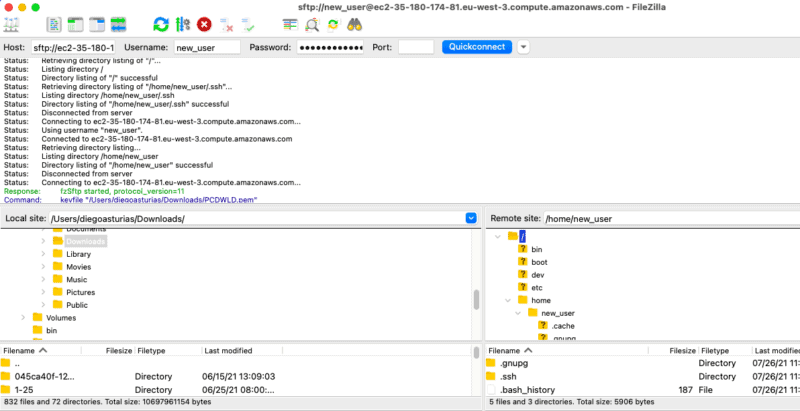The width and height of the screenshot is (800, 411).
Task: Sort remote files by Filetype column
Action: (x=724, y=351)
